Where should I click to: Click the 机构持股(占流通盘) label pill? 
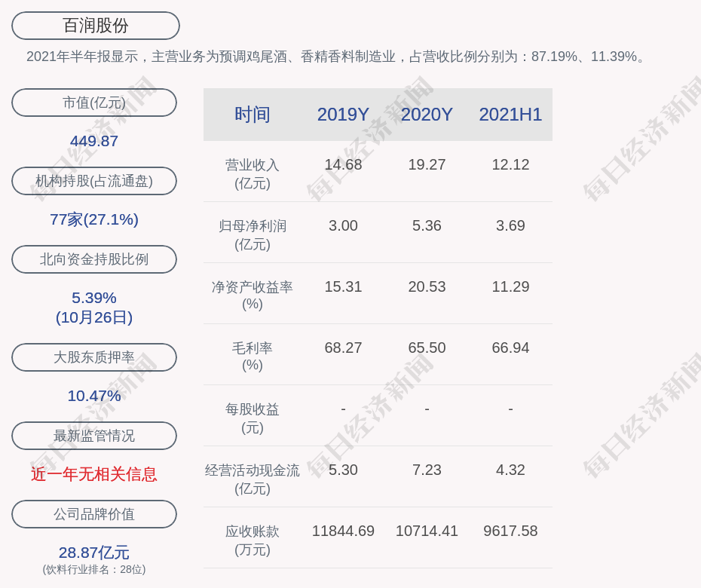(x=94, y=181)
